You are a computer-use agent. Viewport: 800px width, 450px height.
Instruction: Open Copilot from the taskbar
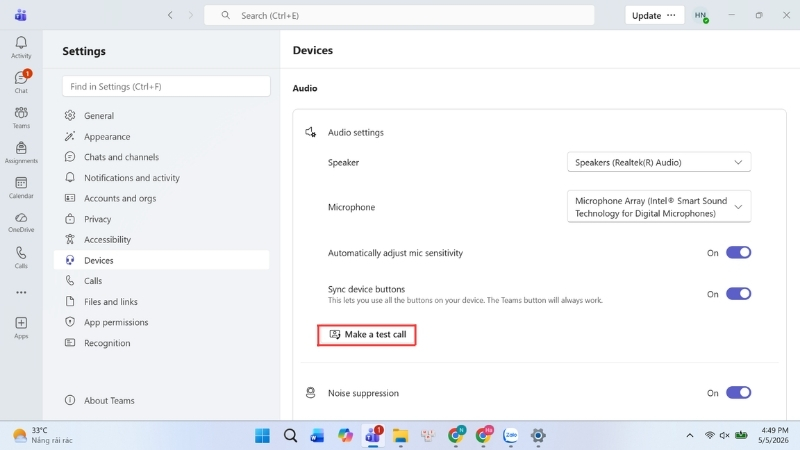345,435
